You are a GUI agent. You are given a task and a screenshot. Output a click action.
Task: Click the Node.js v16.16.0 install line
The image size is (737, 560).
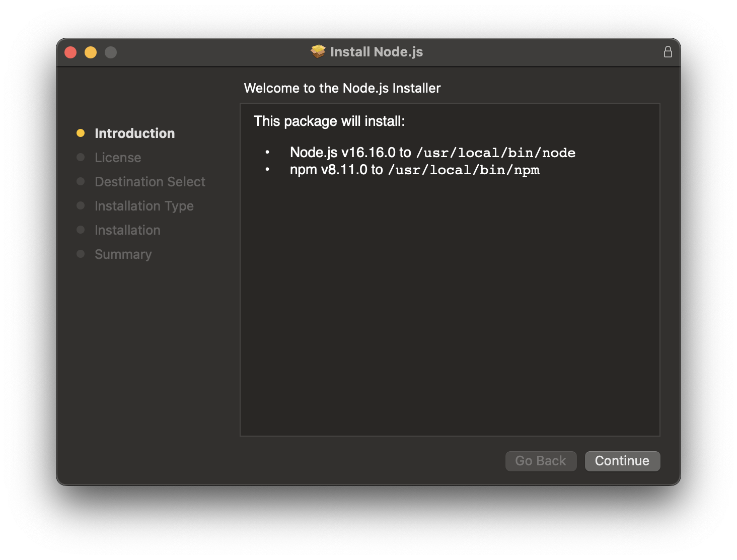(432, 153)
